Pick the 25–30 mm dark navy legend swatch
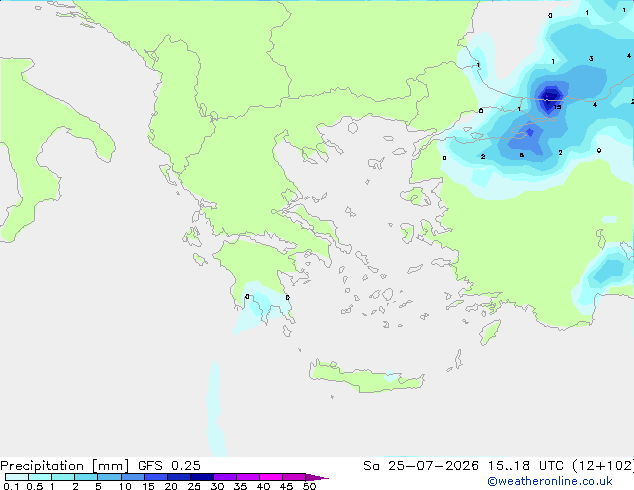 tap(202, 477)
